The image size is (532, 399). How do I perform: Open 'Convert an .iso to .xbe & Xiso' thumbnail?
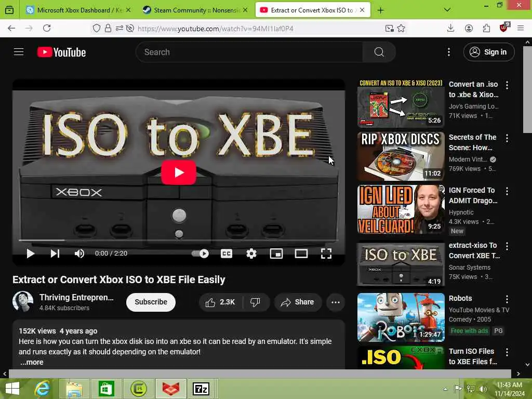tap(401, 103)
